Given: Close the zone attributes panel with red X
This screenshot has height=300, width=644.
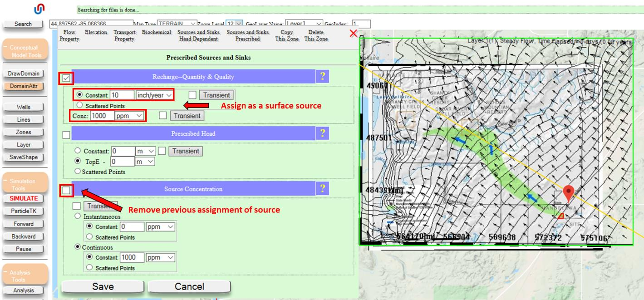Looking at the screenshot, I should point(354,34).
